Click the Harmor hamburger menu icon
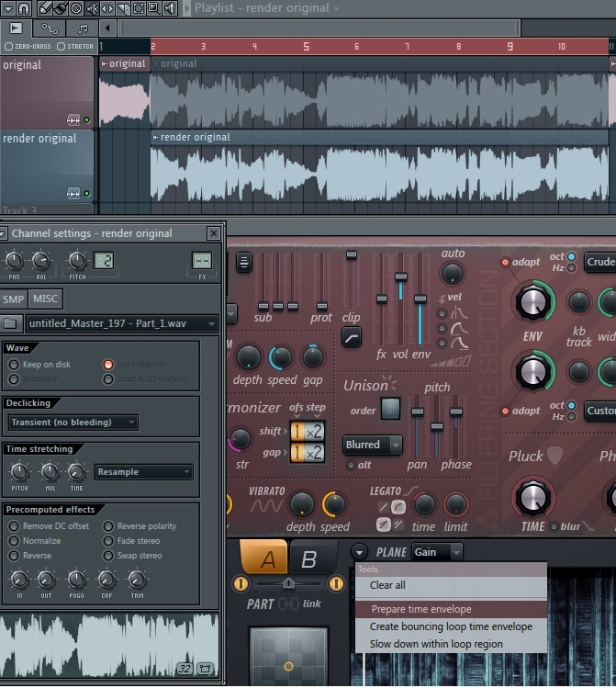 [x=244, y=263]
